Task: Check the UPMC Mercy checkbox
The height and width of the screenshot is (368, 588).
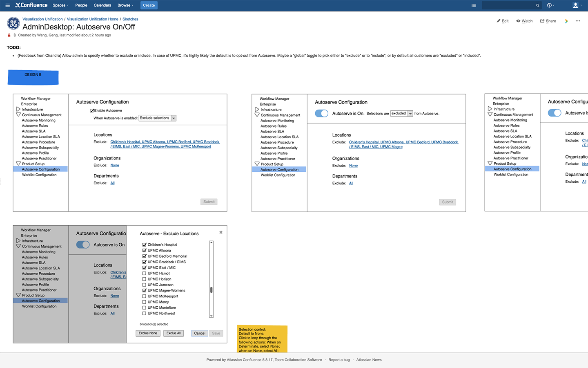Action: (144, 302)
